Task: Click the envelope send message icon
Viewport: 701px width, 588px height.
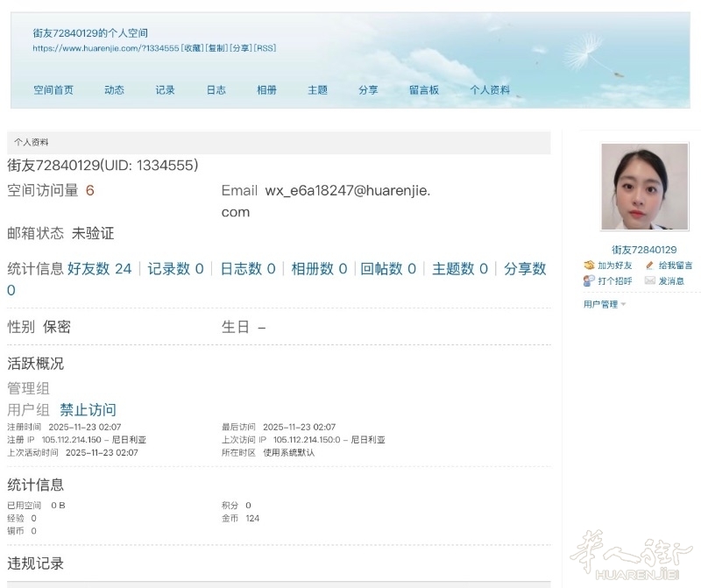Action: tap(649, 281)
